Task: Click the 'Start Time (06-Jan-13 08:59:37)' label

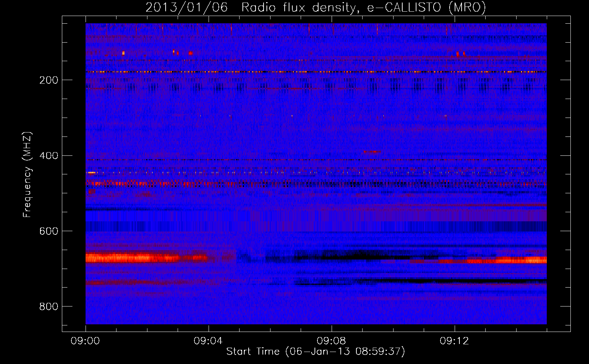Action: tap(316, 352)
